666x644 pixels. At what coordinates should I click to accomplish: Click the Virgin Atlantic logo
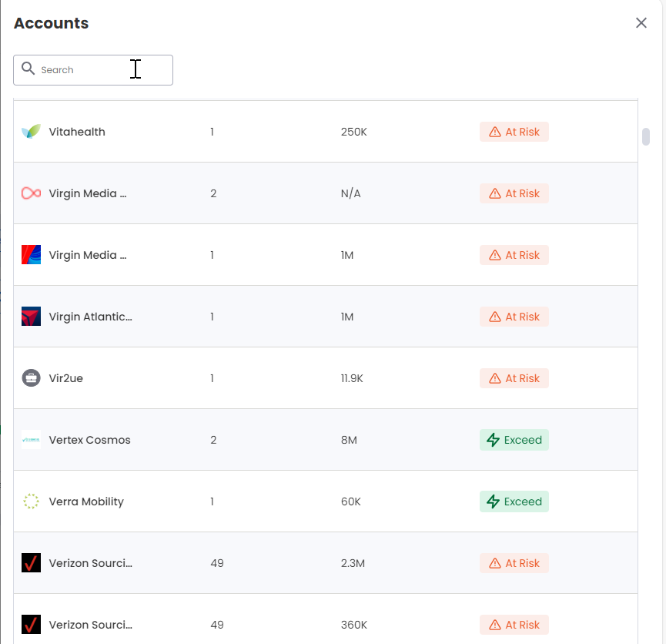[31, 317]
